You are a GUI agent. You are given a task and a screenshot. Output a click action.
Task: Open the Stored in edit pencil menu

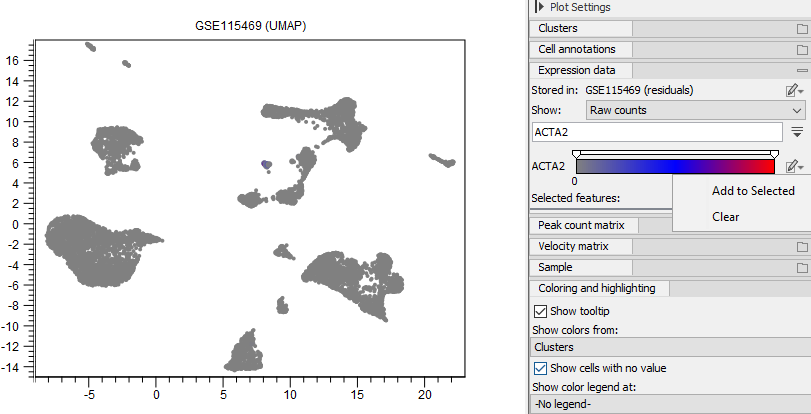(x=794, y=91)
